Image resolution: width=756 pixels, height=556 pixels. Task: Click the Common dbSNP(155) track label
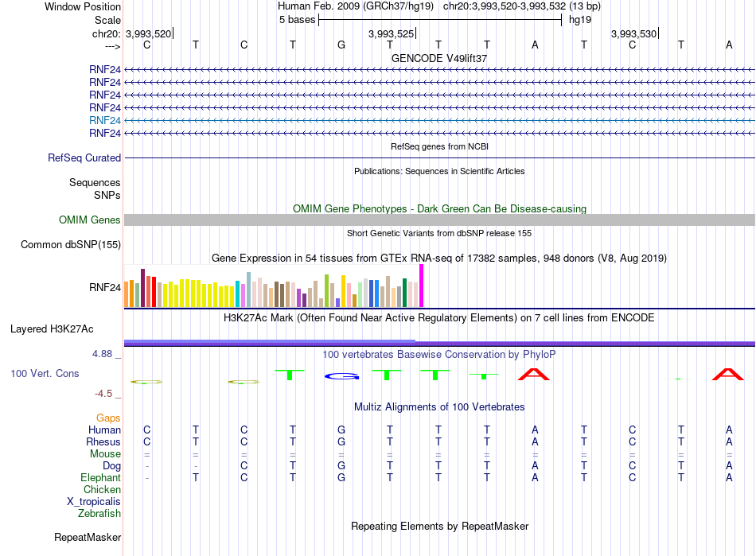coord(71,245)
